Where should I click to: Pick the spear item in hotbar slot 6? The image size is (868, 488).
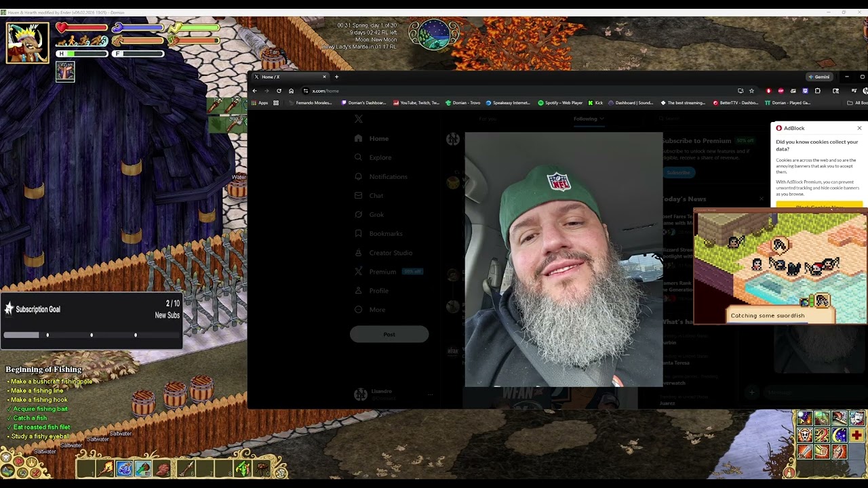tap(186, 468)
